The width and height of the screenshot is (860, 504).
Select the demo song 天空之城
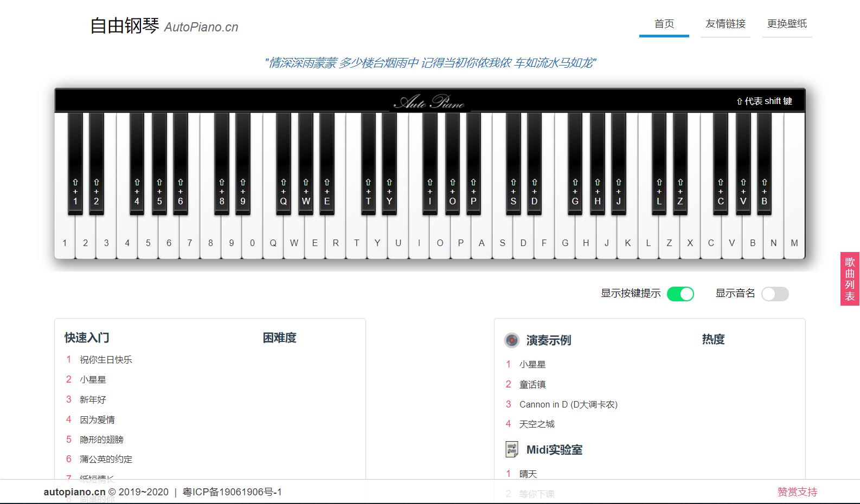537,424
